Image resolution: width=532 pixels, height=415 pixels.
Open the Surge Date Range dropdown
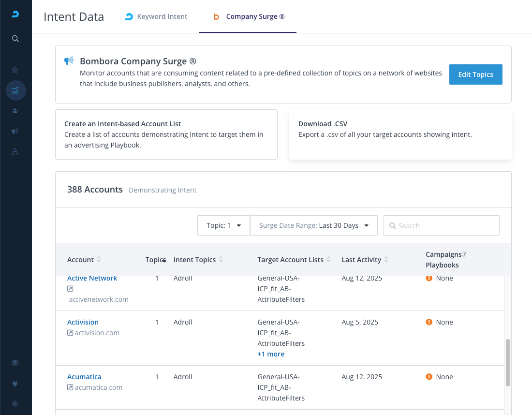tap(313, 225)
